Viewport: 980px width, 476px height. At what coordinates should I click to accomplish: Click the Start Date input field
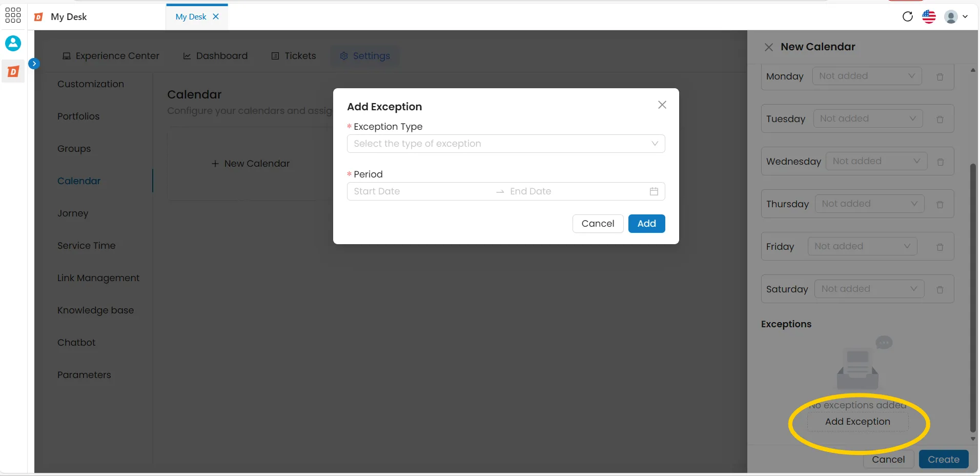tap(420, 191)
